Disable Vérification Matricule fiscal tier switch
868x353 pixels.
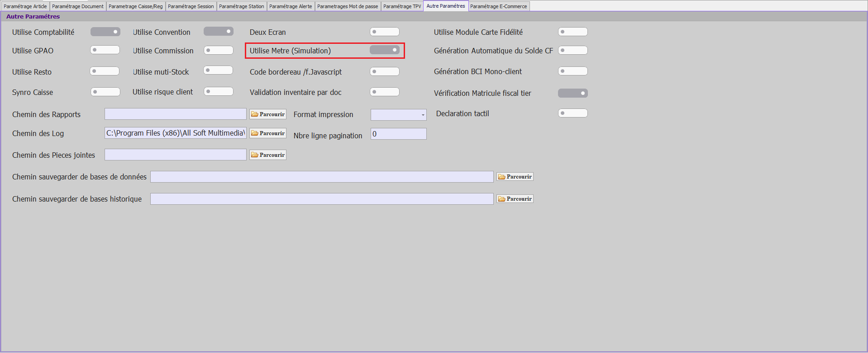573,93
